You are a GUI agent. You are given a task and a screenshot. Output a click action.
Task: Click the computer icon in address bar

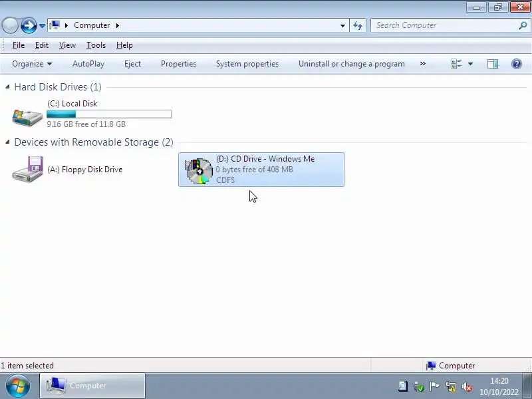point(55,25)
